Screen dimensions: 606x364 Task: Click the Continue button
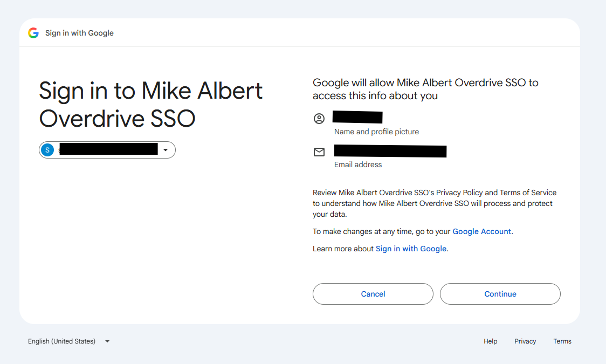(500, 294)
